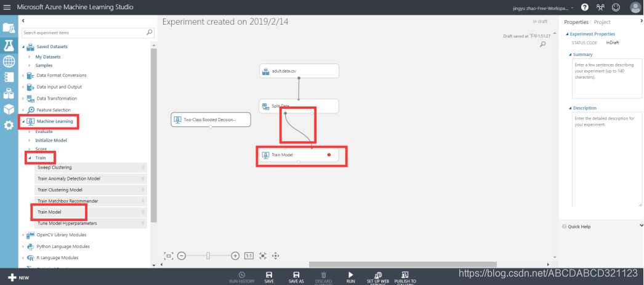This screenshot has height=285, width=644.
Task: Expand Data Input and Output category
Action: tap(23, 87)
